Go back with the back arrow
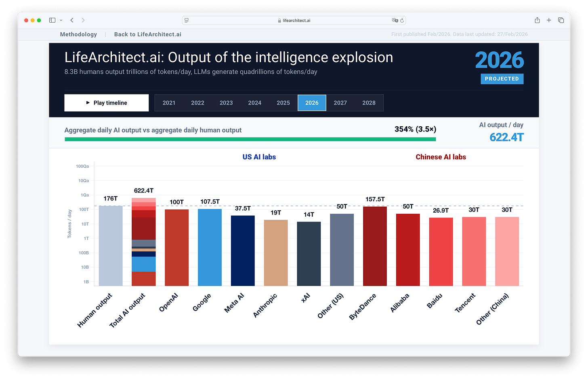 click(x=72, y=20)
